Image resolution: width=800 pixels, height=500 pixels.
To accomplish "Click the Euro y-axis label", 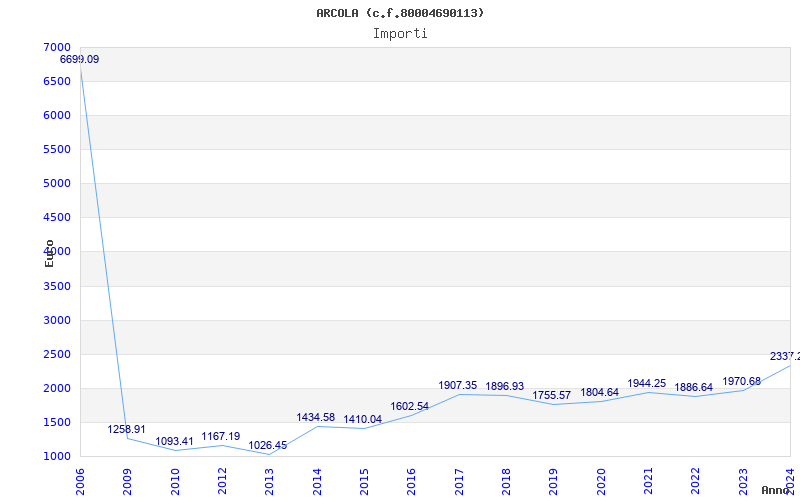I will pos(49,253).
